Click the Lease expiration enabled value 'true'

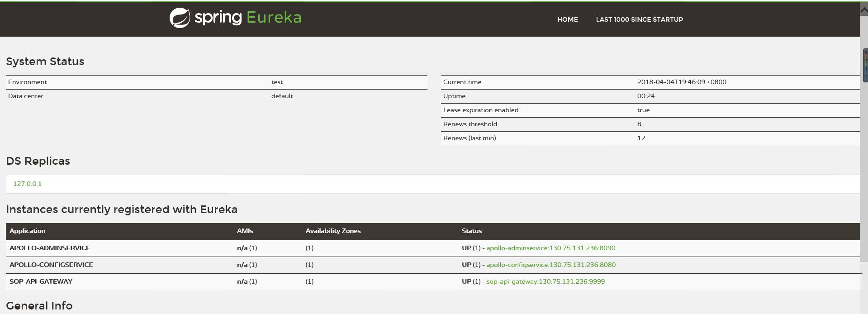[x=643, y=110]
